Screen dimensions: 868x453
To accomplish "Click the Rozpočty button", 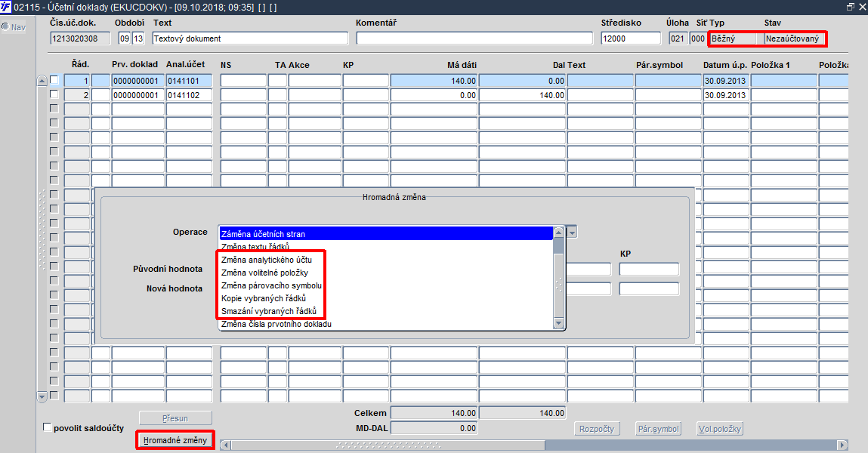I will (597, 429).
